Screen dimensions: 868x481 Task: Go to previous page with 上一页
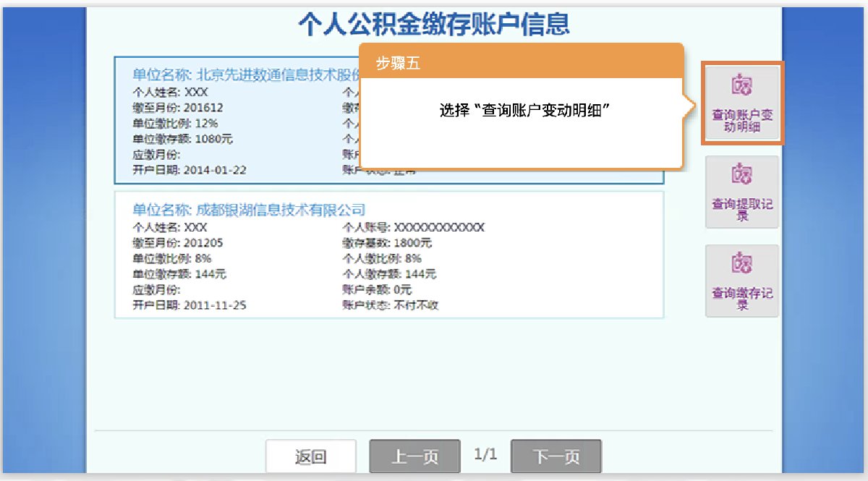(x=415, y=456)
